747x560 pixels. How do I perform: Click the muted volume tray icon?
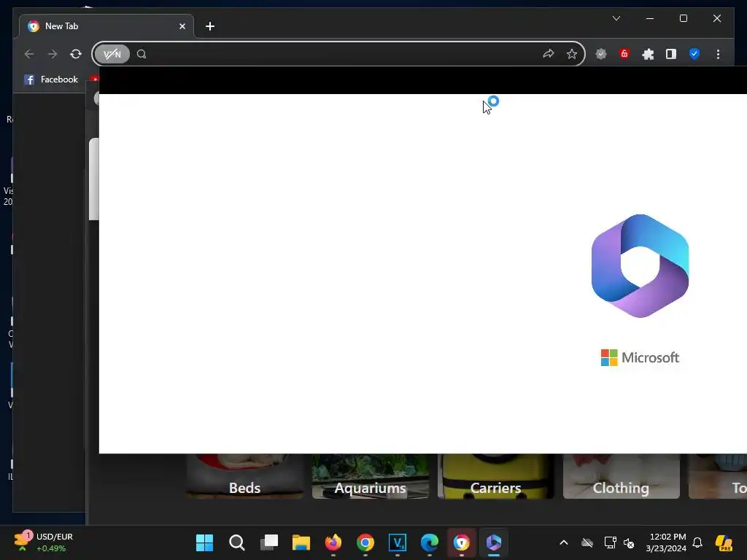(x=629, y=542)
